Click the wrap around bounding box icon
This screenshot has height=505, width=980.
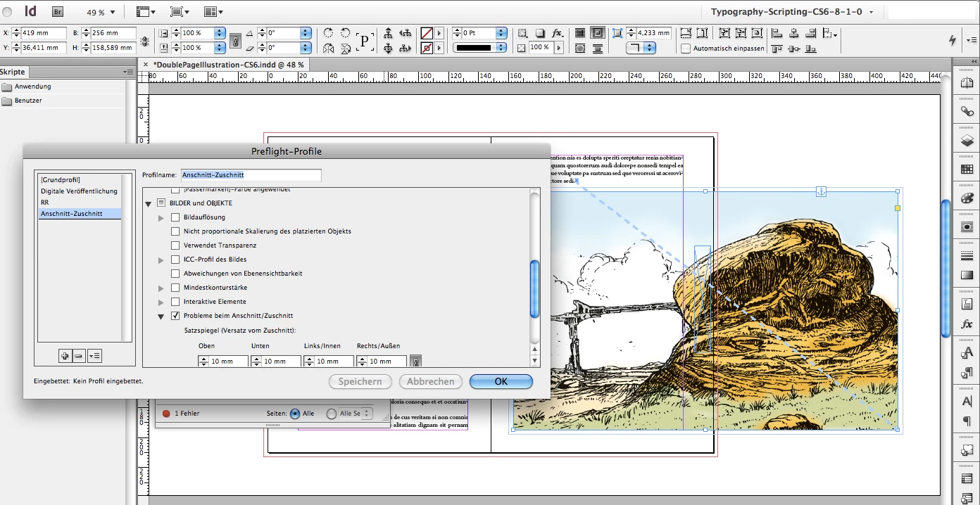(x=598, y=33)
